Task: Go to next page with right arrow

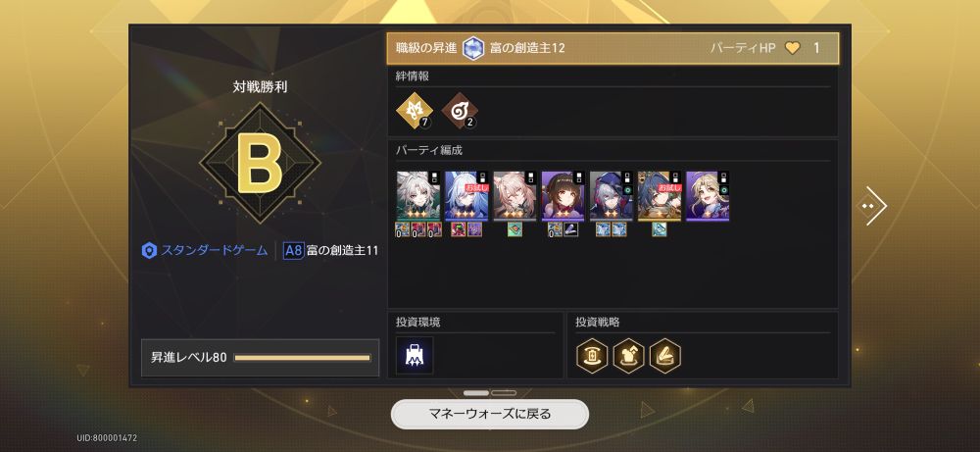Action: click(x=872, y=206)
